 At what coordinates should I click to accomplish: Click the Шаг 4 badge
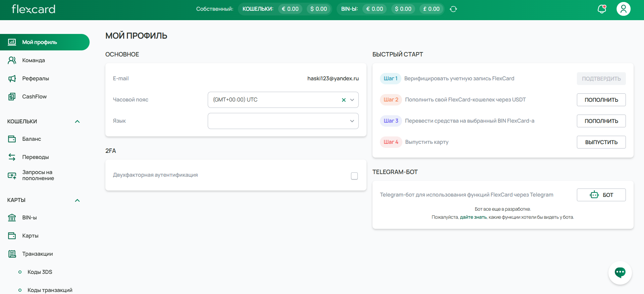pos(391,142)
